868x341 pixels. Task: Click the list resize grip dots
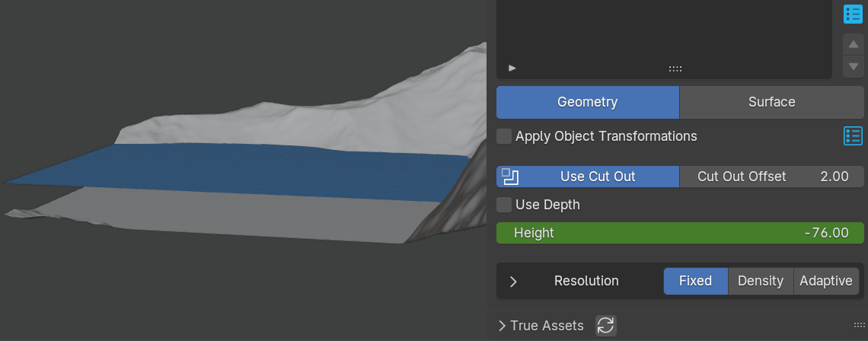(675, 69)
